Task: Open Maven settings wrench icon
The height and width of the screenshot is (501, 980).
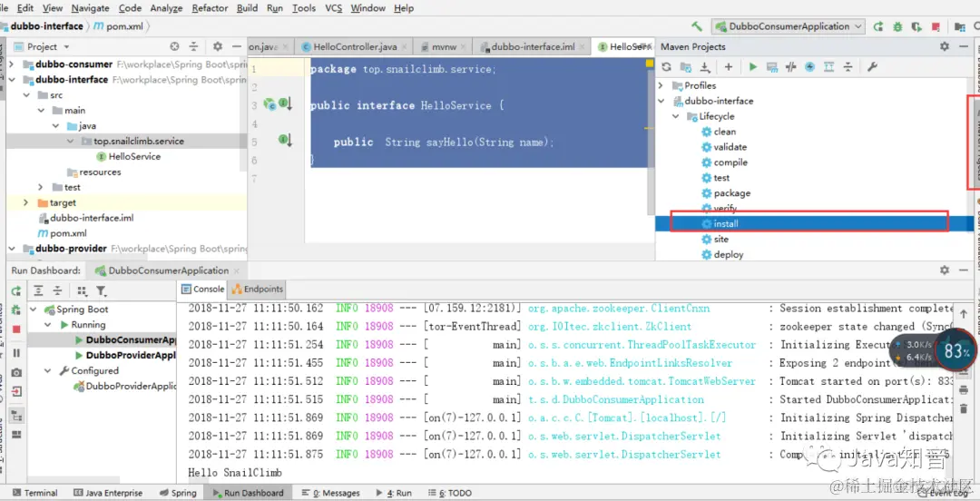Action: tap(873, 67)
